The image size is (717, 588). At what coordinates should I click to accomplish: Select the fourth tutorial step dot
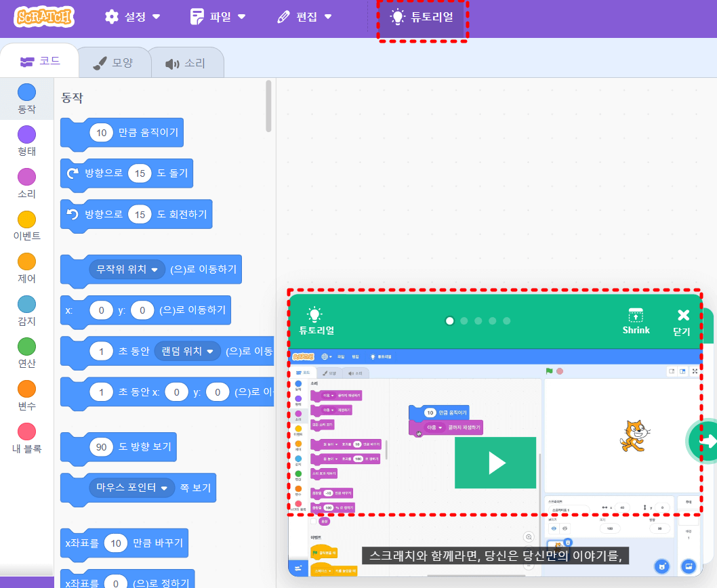pos(492,321)
